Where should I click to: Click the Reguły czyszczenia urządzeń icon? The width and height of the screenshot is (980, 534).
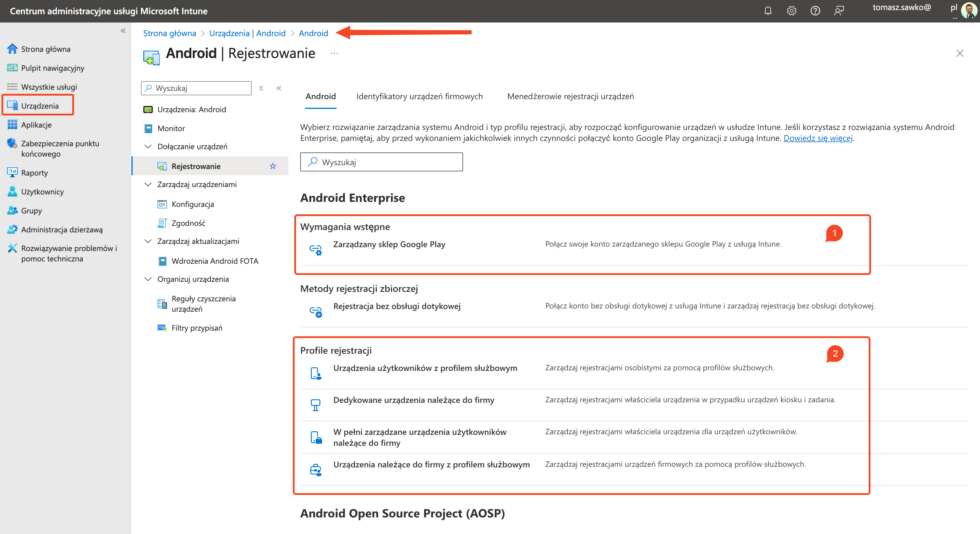(162, 303)
